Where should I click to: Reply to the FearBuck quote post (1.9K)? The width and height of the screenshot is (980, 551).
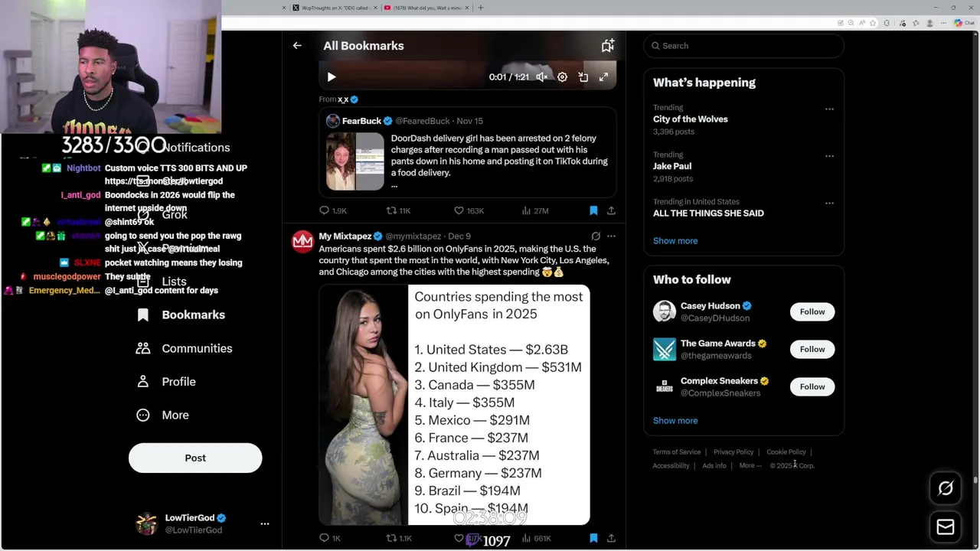pyautogui.click(x=333, y=210)
